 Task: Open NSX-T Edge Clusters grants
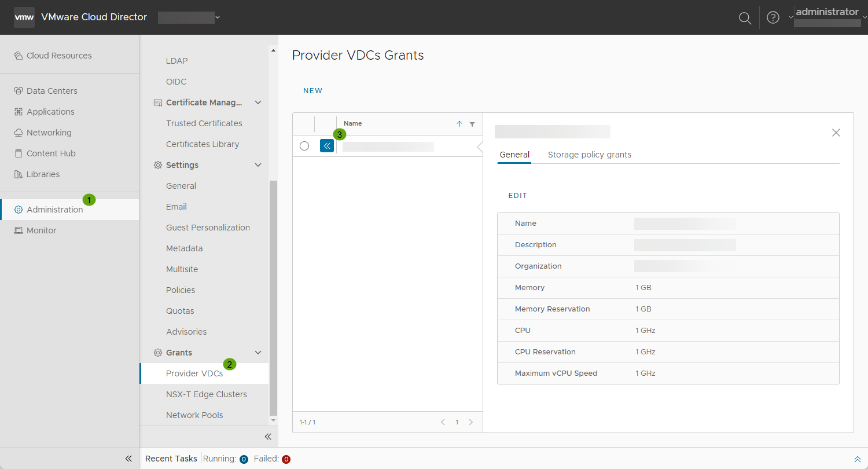[207, 394]
